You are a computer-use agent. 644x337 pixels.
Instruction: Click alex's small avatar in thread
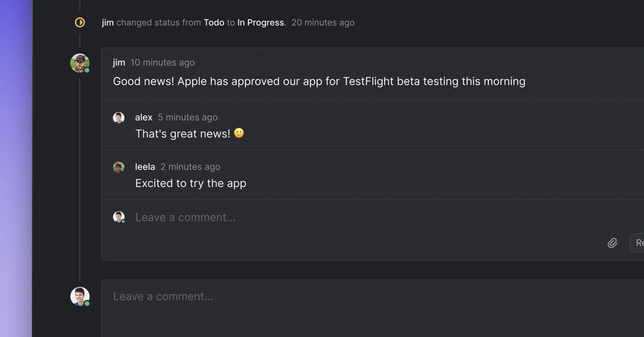click(x=119, y=117)
